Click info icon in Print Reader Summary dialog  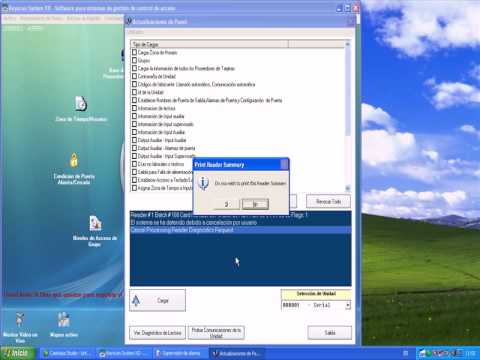204,183
